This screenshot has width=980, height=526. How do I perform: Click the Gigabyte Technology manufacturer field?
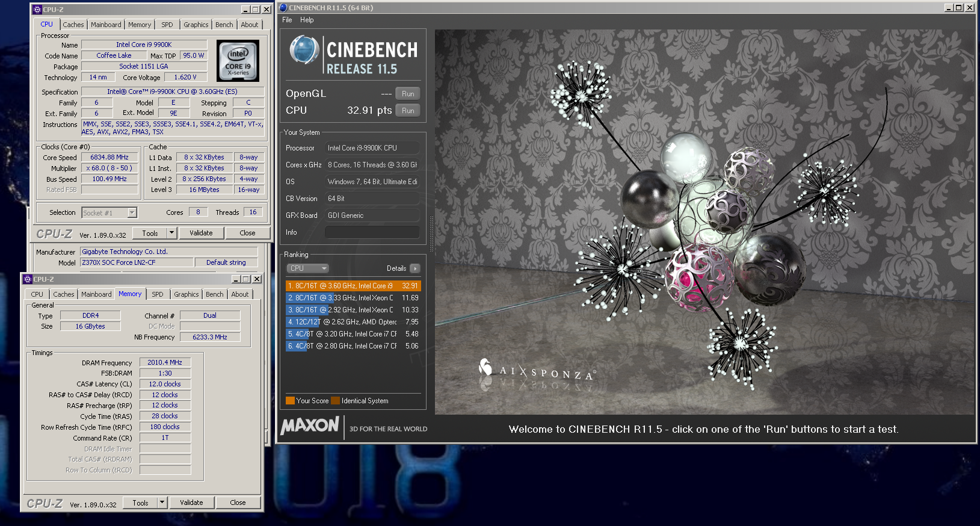(x=169, y=252)
